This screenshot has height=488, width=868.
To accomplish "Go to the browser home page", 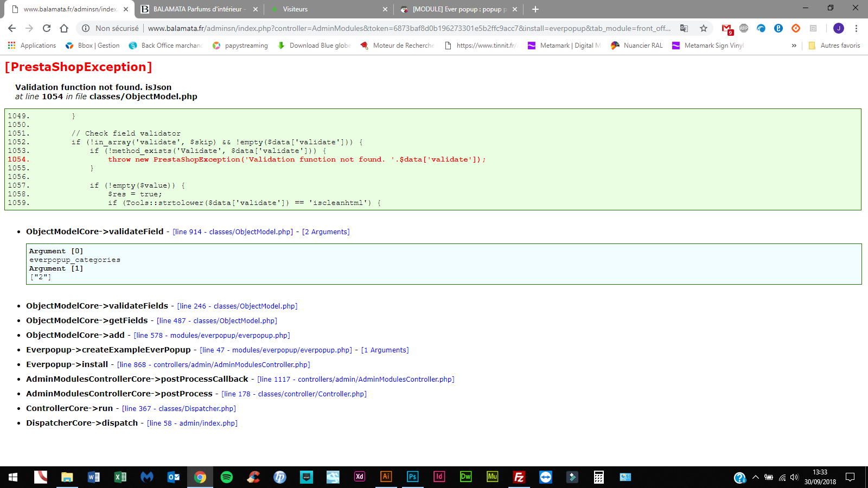I will [64, 28].
